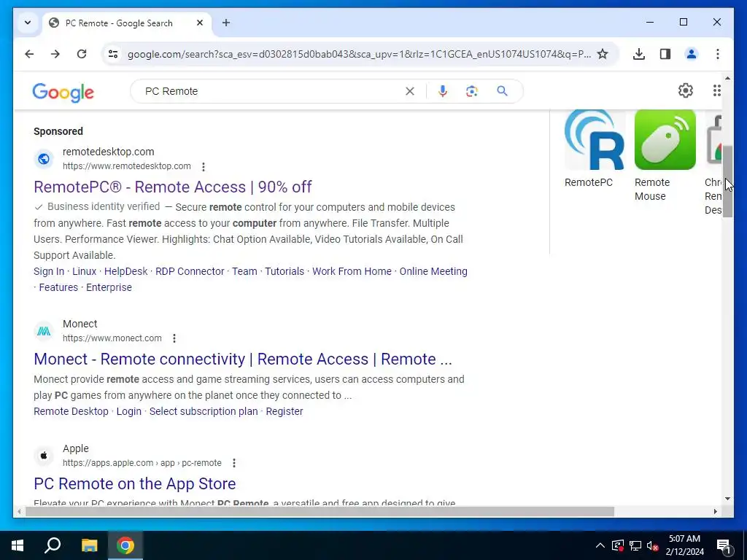Open Monect Login sitelink
Screen dimensions: 747x560
tap(128, 411)
